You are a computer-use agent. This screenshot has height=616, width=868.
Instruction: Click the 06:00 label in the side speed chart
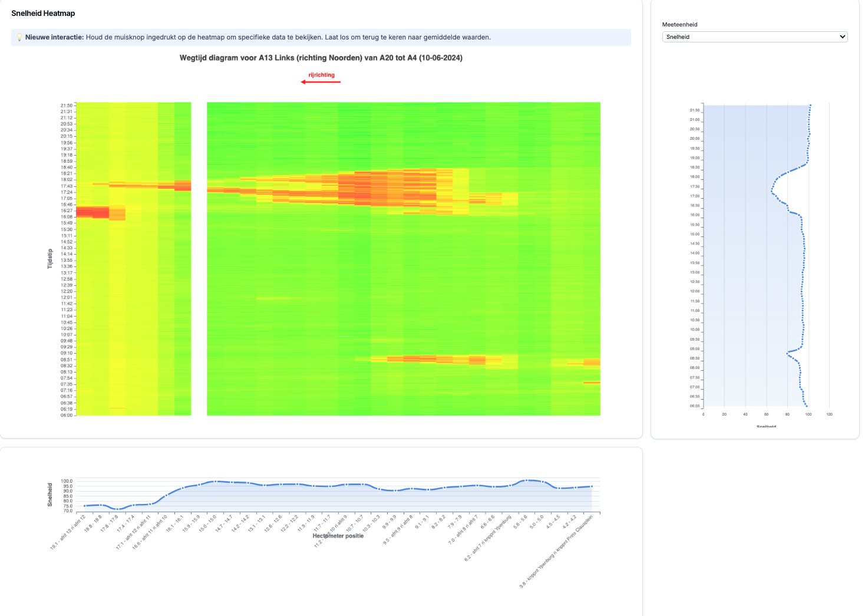pyautogui.click(x=695, y=406)
